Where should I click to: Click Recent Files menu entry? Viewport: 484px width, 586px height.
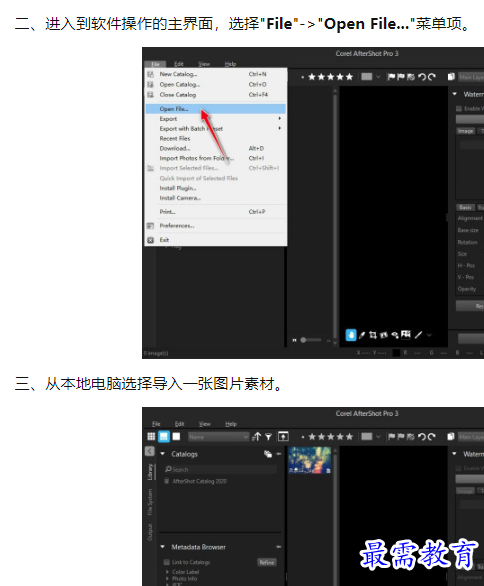tap(215, 139)
